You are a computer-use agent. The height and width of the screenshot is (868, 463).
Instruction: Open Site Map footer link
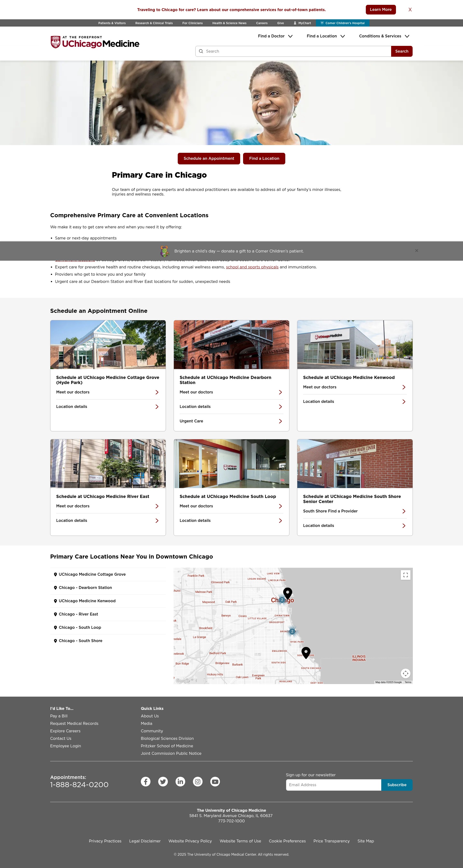(x=365, y=841)
